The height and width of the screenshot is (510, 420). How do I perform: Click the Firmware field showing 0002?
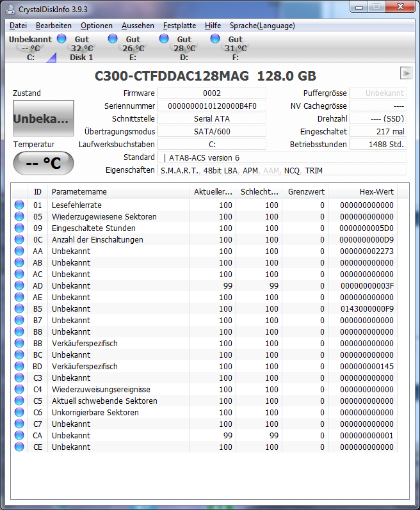click(212, 93)
